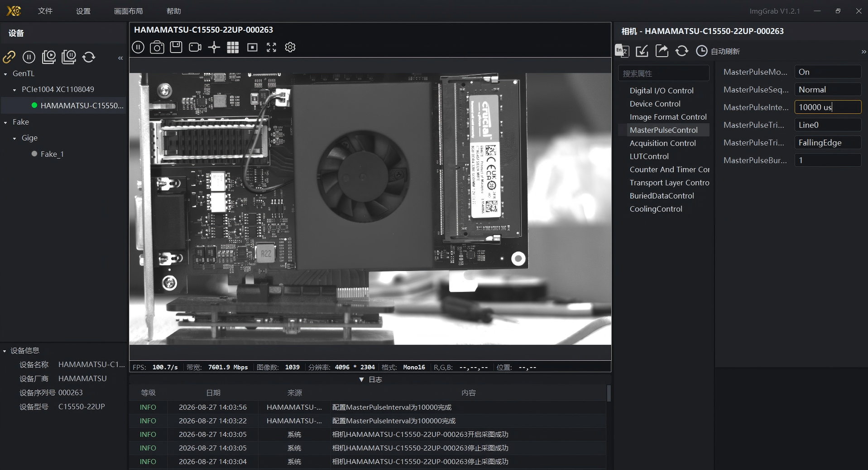This screenshot has height=470, width=868.
Task: Open the 画面布局 menu
Action: click(x=129, y=11)
